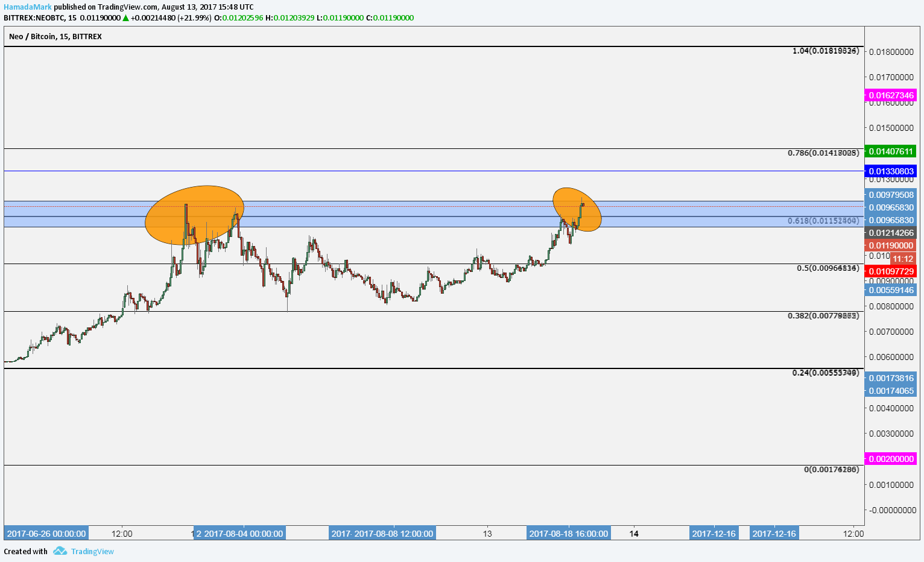Select the dark 0.01214266 price label
The width and height of the screenshot is (924, 562).
pyautogui.click(x=891, y=233)
